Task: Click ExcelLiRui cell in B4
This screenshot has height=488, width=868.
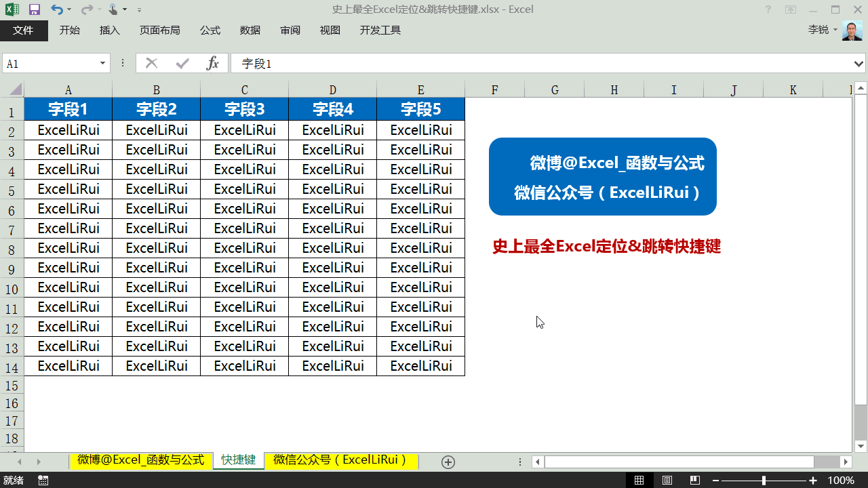Action: tap(157, 169)
